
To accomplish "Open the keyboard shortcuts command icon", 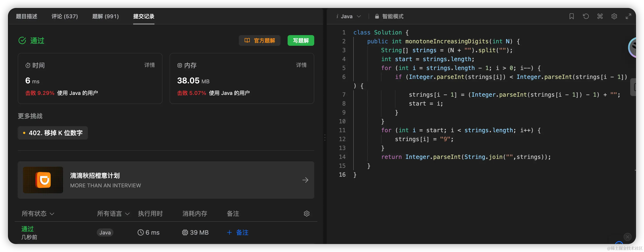I will tap(600, 16).
